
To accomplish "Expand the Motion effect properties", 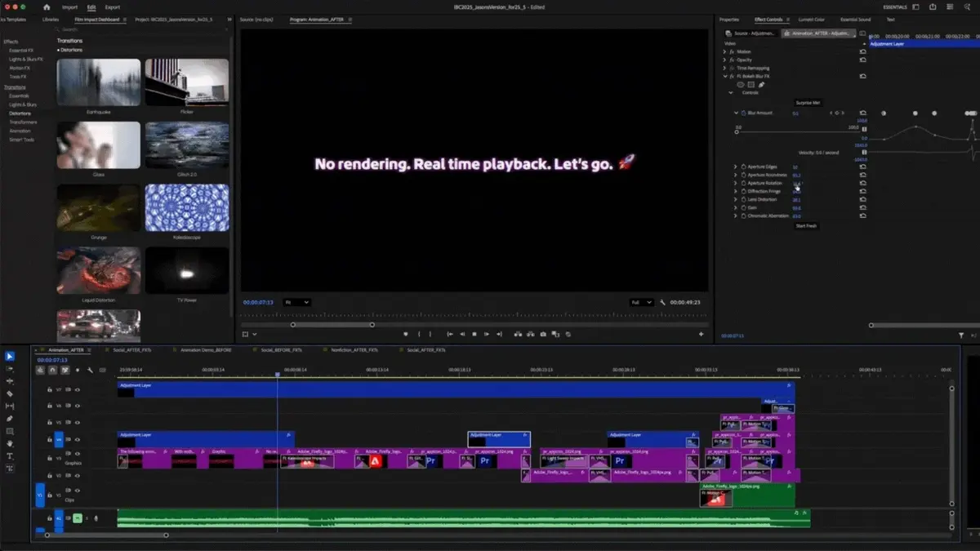I will pos(724,51).
